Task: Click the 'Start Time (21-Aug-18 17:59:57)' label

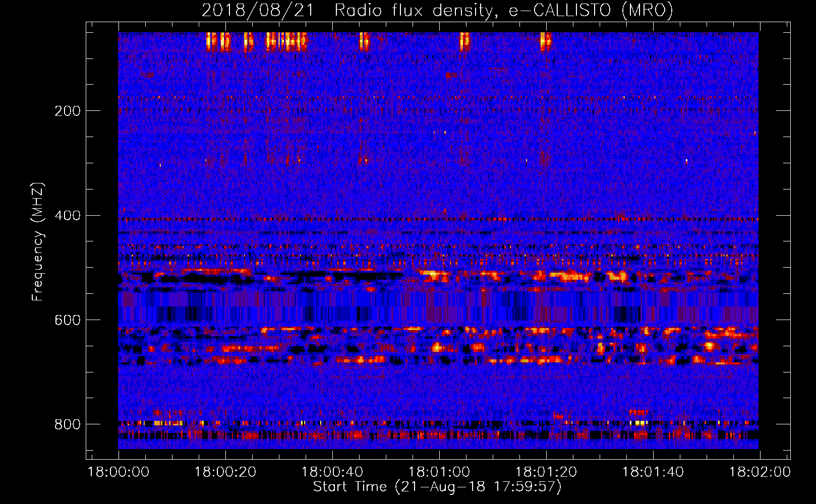Action: pos(437,487)
